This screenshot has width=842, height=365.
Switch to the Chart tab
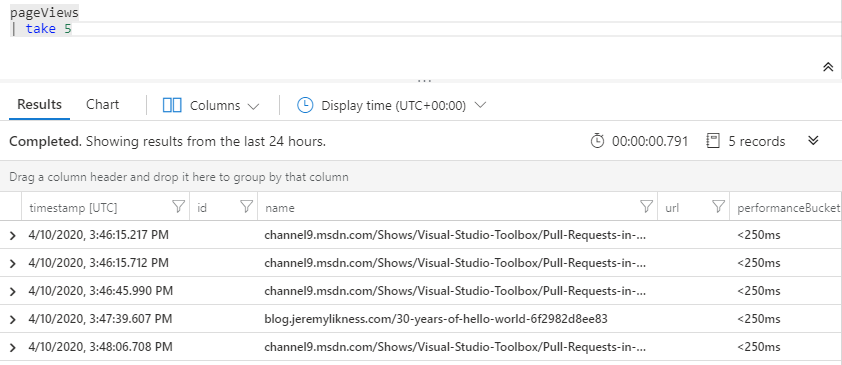103,105
